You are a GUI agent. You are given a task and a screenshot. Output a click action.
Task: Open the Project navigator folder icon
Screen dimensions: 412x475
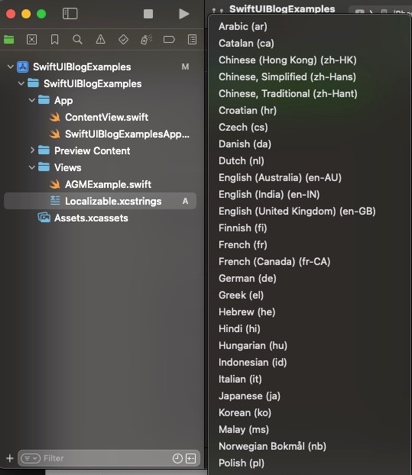click(9, 40)
